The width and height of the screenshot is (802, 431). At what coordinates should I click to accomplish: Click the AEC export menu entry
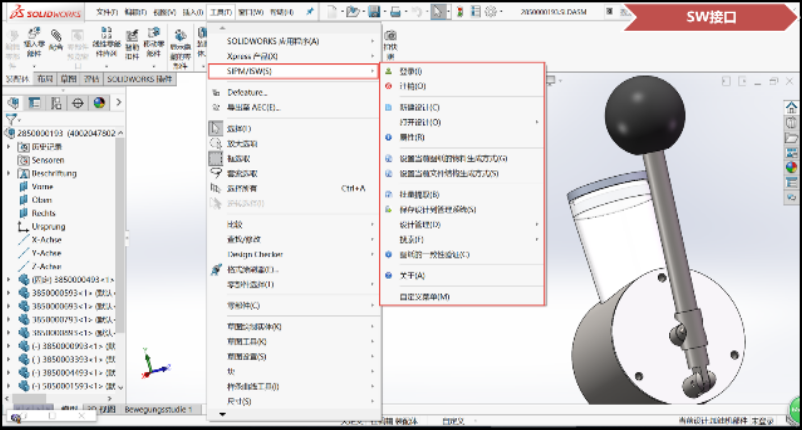coord(254,107)
